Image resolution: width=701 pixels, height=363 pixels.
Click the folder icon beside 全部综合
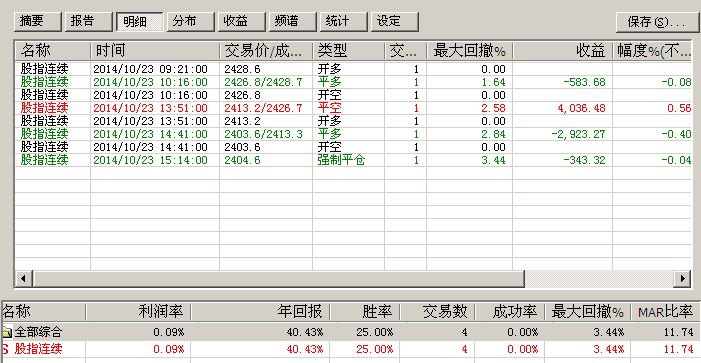(7, 332)
